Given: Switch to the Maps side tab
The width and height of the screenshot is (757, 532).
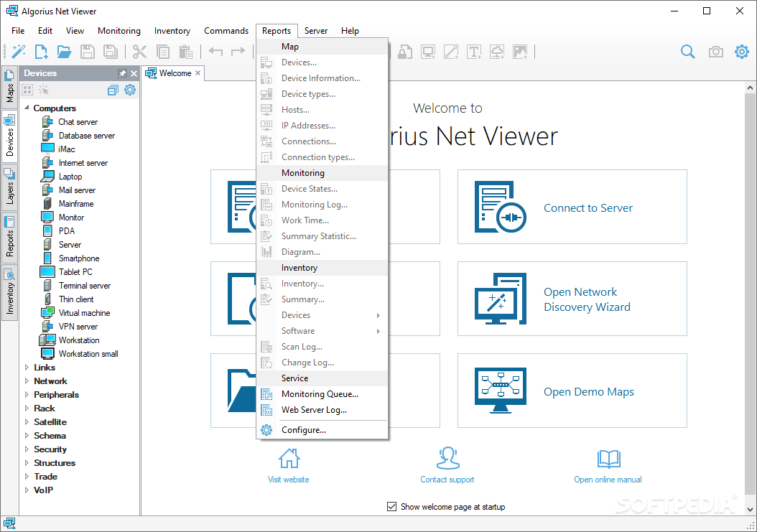Looking at the screenshot, I should pyautogui.click(x=9, y=86).
